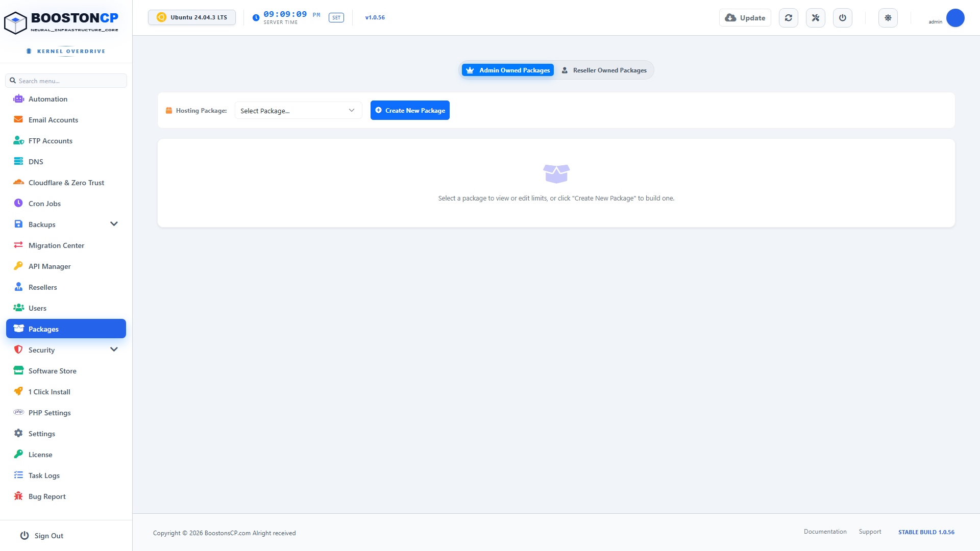
Task: Click the v1.0.56 version label
Action: click(x=375, y=17)
